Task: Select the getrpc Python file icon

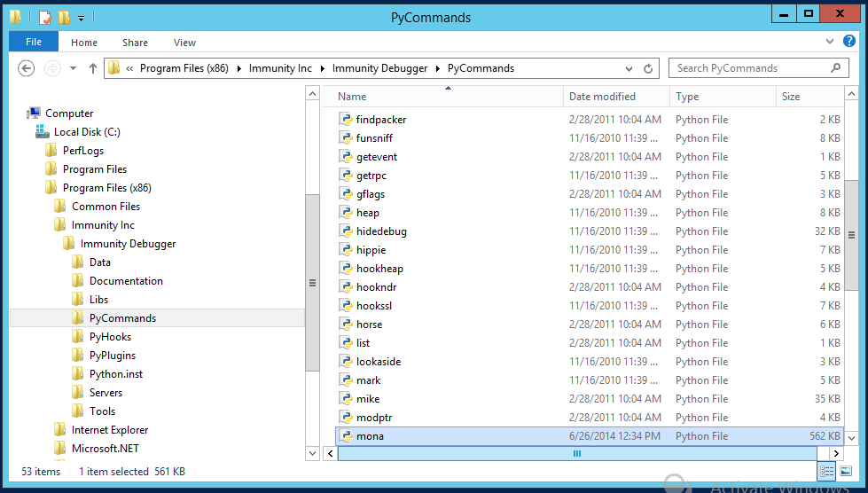Action: (346, 176)
